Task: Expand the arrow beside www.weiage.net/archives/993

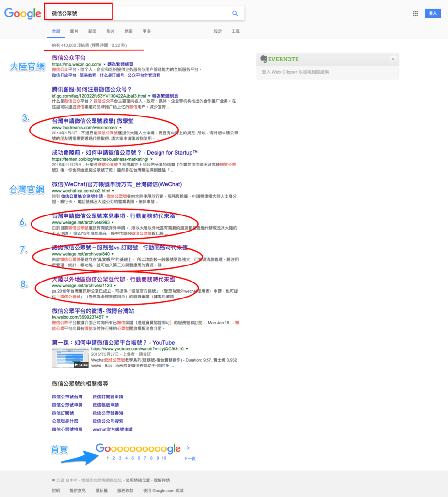Action: pos(112,222)
